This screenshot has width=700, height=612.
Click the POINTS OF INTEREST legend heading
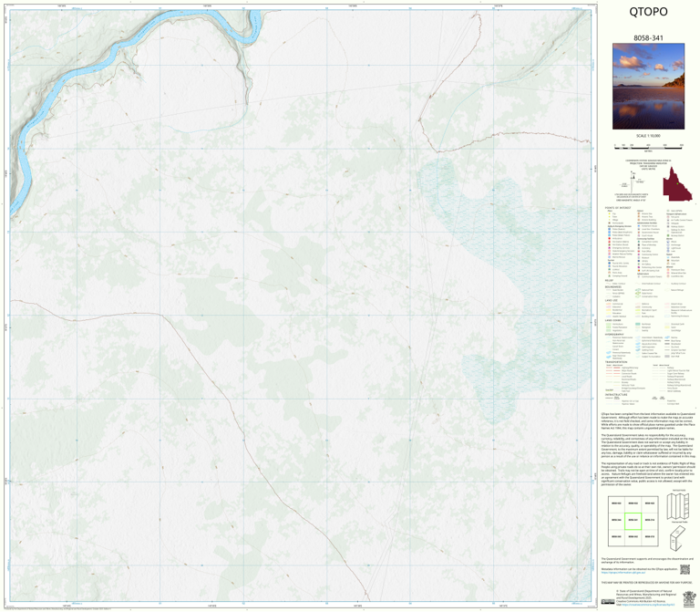click(617, 208)
